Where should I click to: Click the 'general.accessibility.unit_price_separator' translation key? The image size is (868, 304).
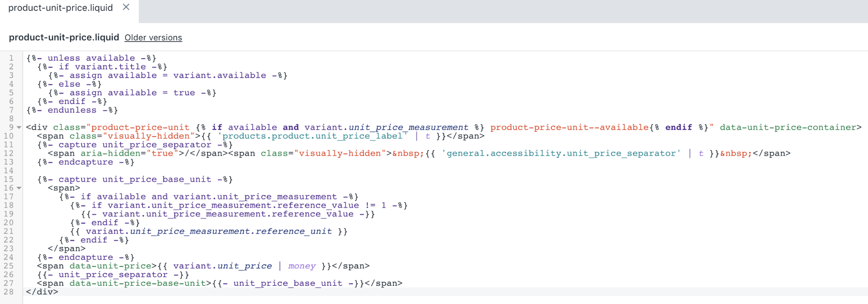[x=561, y=154]
